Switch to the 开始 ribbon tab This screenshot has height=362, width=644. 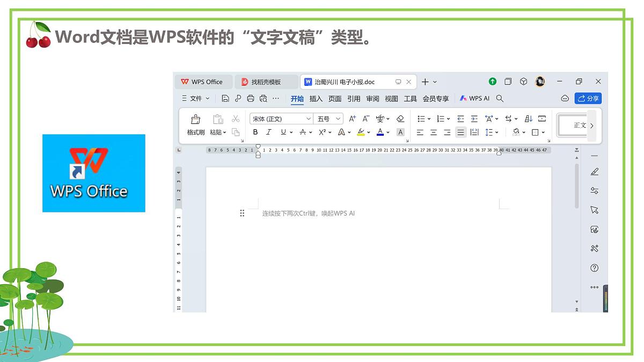(x=297, y=99)
